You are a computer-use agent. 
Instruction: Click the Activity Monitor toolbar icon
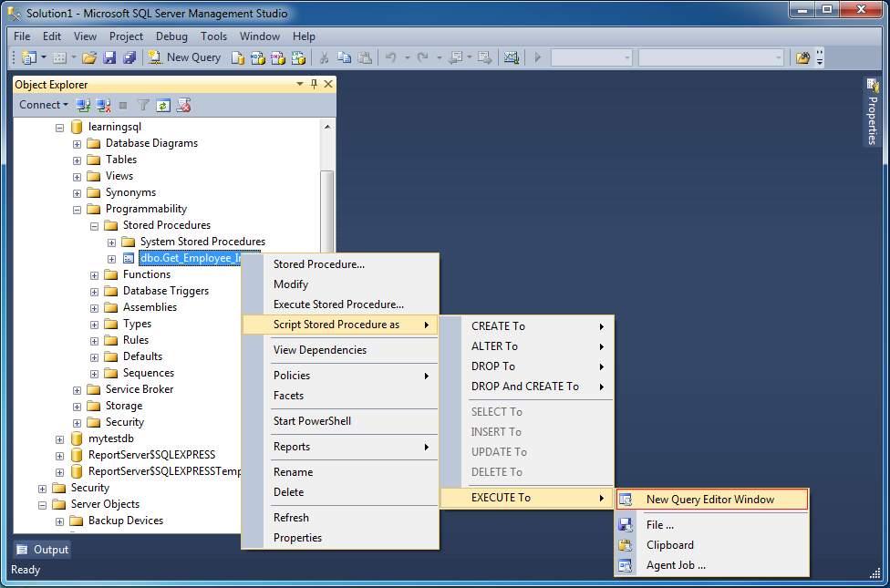click(512, 57)
